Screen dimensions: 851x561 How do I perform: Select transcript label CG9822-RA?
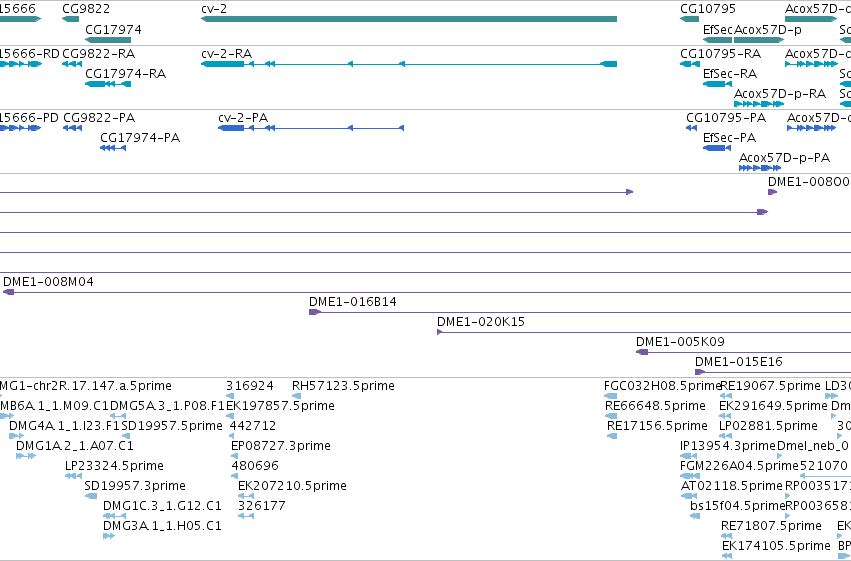click(x=99, y=54)
